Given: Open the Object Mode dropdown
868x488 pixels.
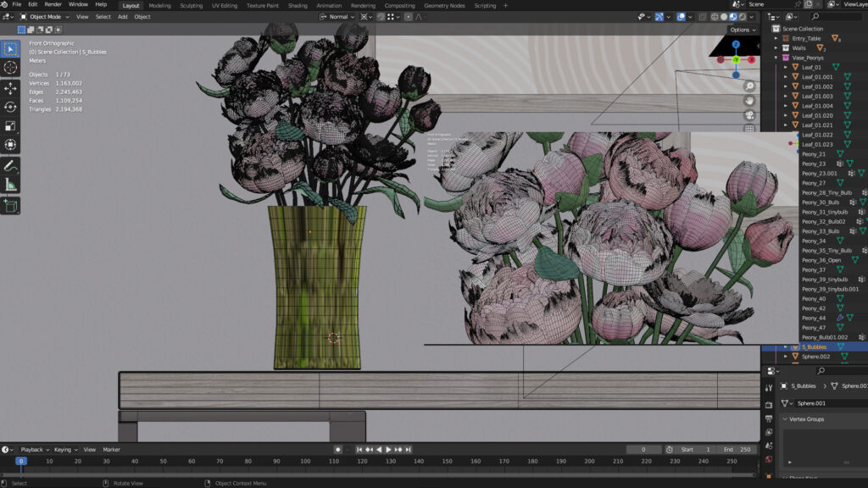Looking at the screenshot, I should 44,17.
